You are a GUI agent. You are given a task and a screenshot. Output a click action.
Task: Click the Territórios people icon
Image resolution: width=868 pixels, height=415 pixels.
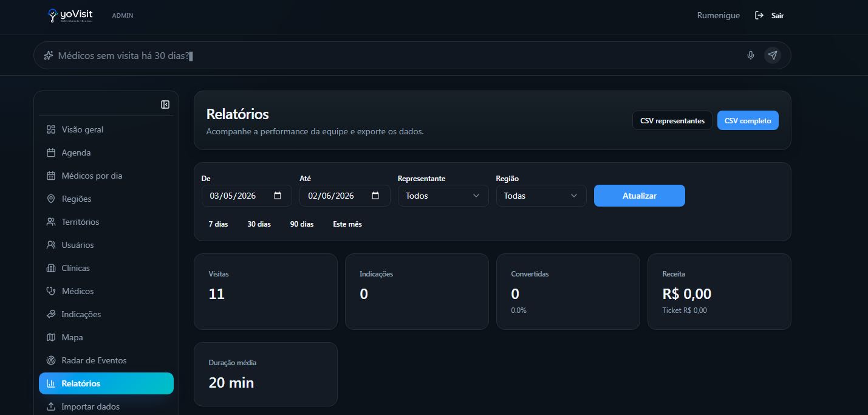51,222
